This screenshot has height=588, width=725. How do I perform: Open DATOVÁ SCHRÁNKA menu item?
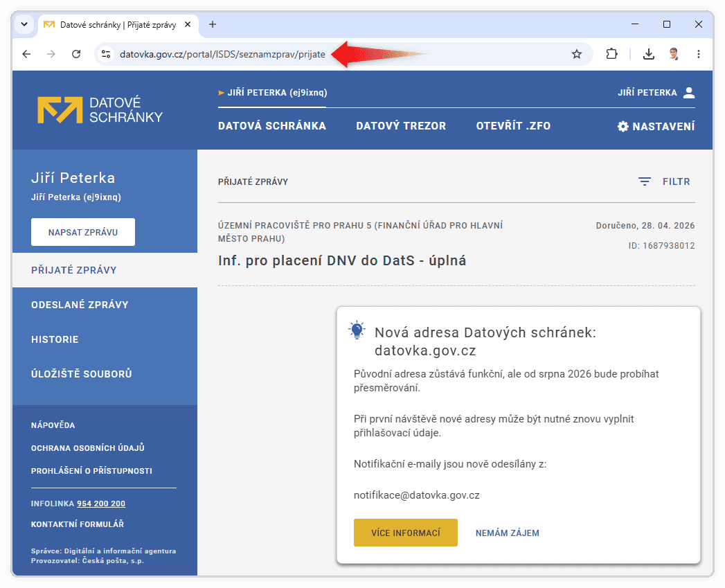coord(272,126)
